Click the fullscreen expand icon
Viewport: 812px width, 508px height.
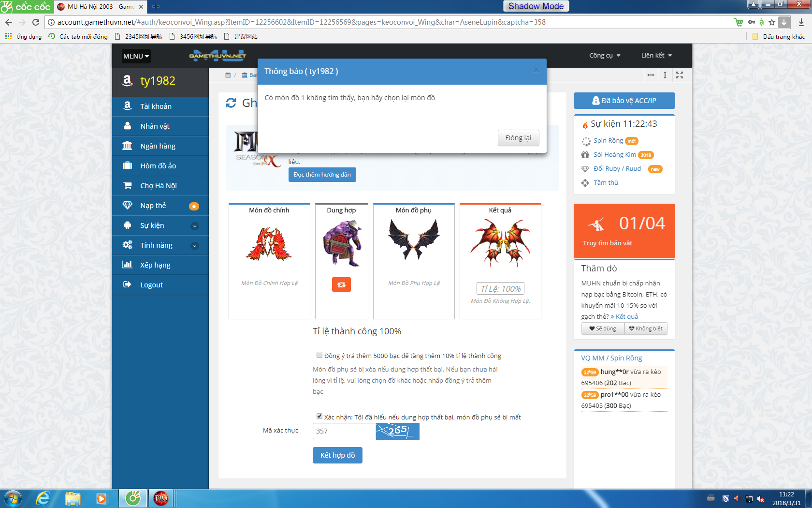(x=680, y=75)
